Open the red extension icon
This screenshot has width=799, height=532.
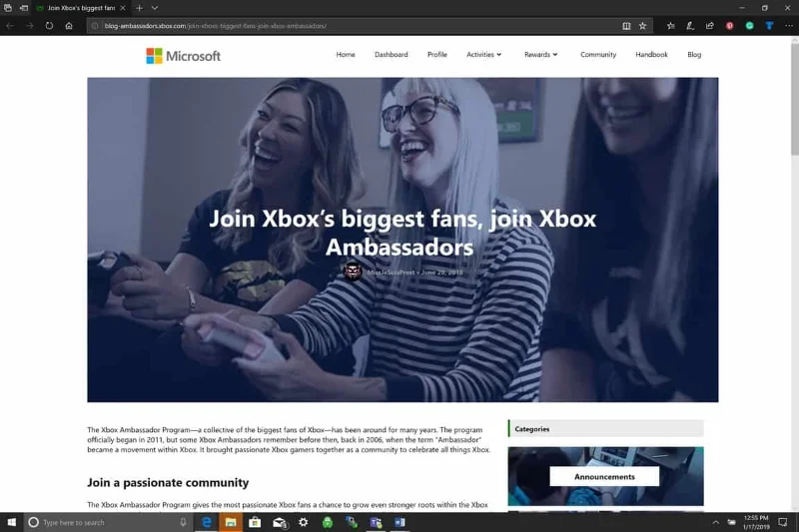pos(730,26)
